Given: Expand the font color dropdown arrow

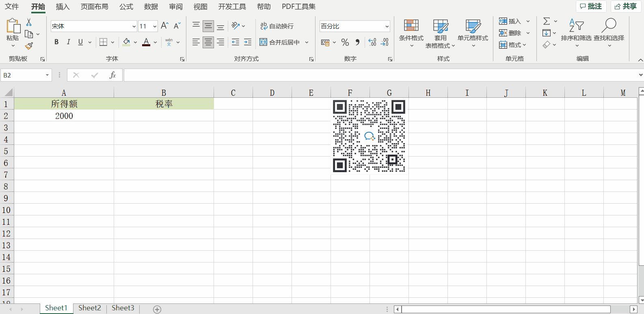Looking at the screenshot, I should click(x=155, y=42).
